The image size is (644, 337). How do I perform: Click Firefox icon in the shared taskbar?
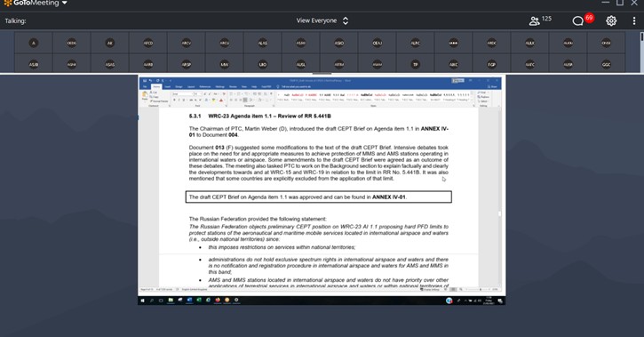218,300
